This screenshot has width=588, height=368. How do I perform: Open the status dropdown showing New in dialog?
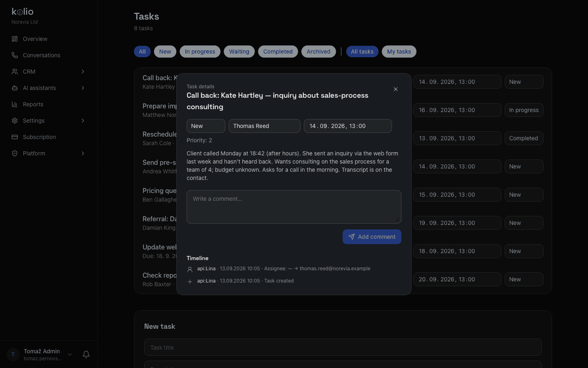point(206,126)
